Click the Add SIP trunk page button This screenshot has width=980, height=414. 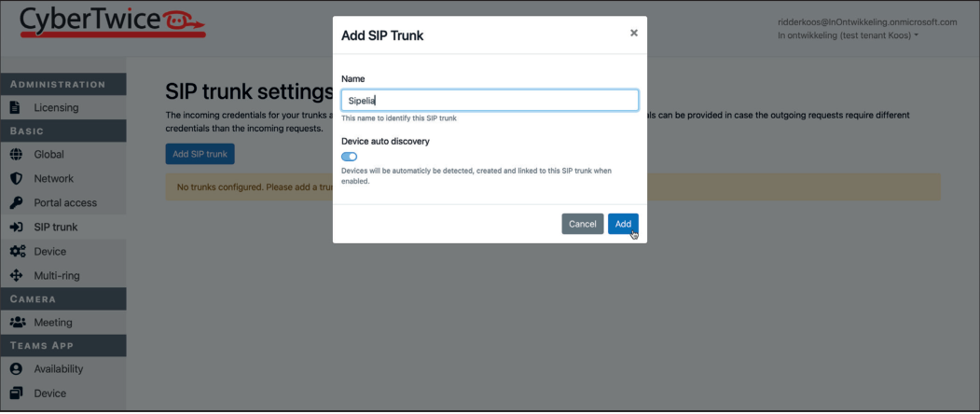click(200, 154)
